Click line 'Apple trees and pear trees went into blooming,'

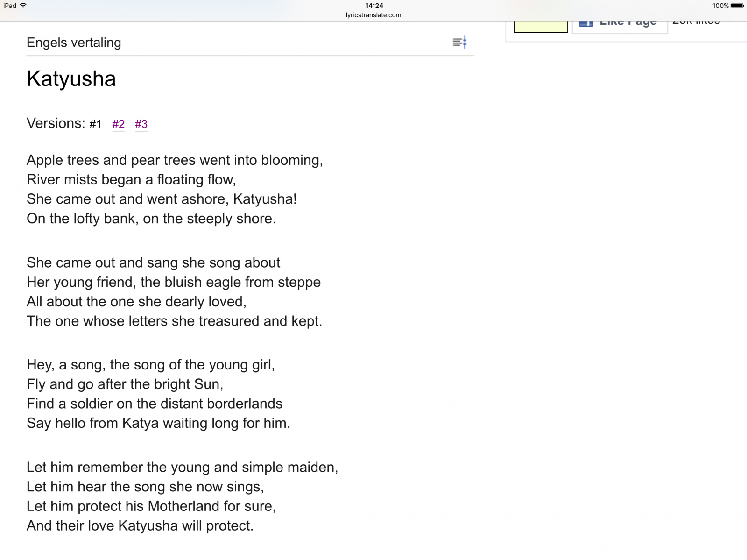pyautogui.click(x=175, y=160)
